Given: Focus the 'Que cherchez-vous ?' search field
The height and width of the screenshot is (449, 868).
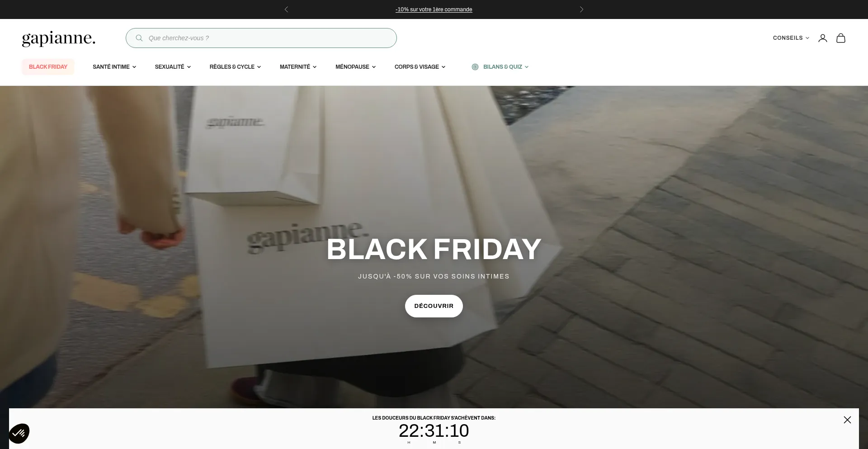Looking at the screenshot, I should [261, 38].
